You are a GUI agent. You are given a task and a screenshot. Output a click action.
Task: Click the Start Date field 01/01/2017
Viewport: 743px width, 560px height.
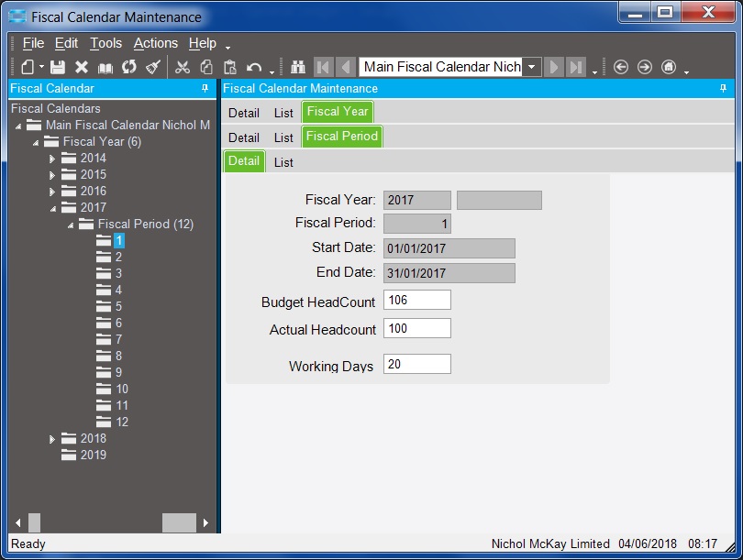click(449, 248)
